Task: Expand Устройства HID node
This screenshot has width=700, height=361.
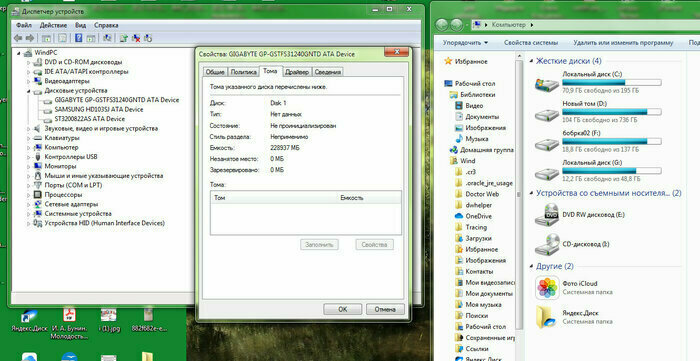Action: 29,223
